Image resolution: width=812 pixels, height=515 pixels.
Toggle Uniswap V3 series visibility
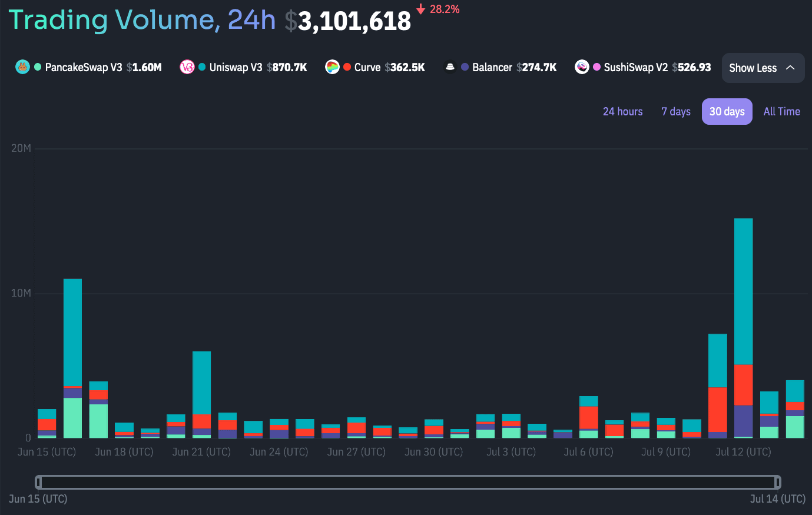236,68
